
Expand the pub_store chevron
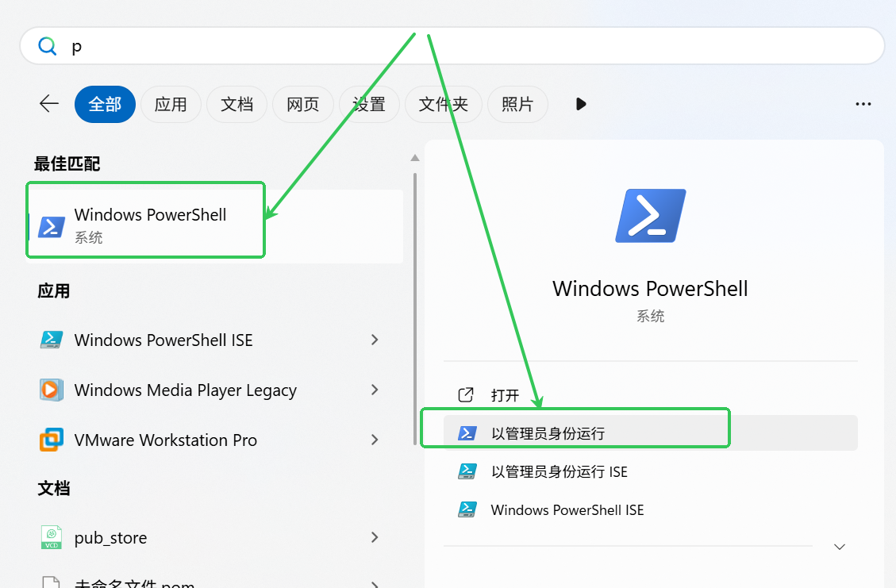(375, 537)
